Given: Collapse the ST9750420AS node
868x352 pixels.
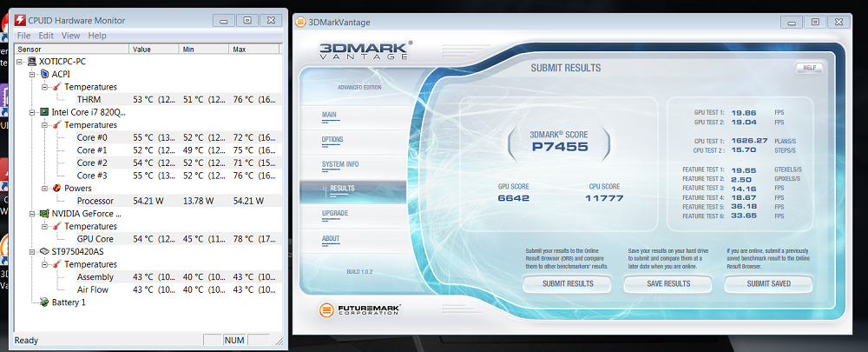Looking at the screenshot, I should 32,252.
